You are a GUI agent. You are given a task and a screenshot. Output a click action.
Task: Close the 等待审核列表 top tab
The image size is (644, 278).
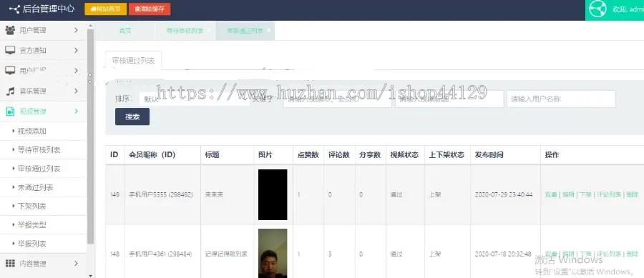coord(209,30)
